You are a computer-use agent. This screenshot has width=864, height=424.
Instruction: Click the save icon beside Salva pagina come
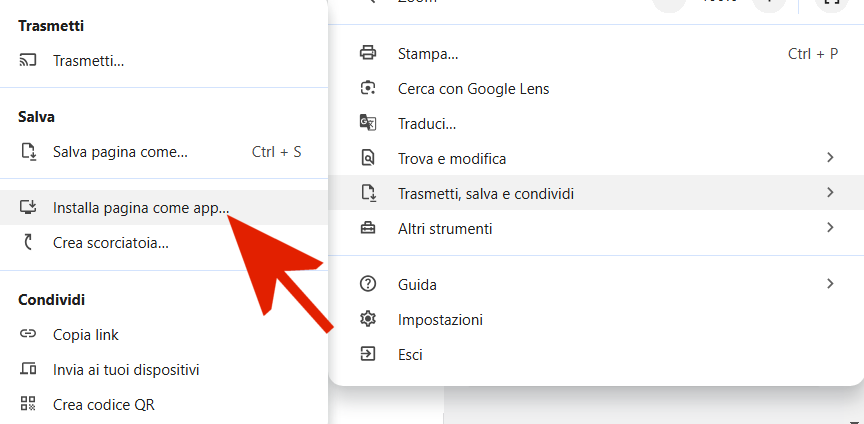pos(28,152)
